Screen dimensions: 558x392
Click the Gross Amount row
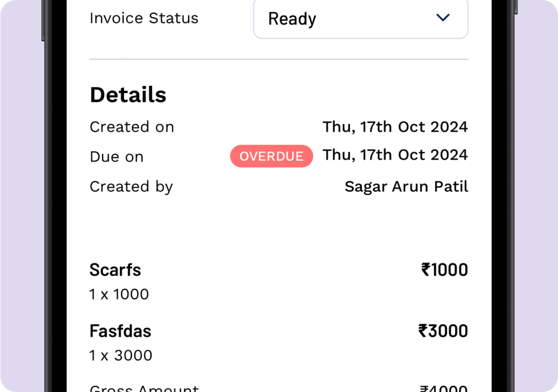[x=144, y=387]
